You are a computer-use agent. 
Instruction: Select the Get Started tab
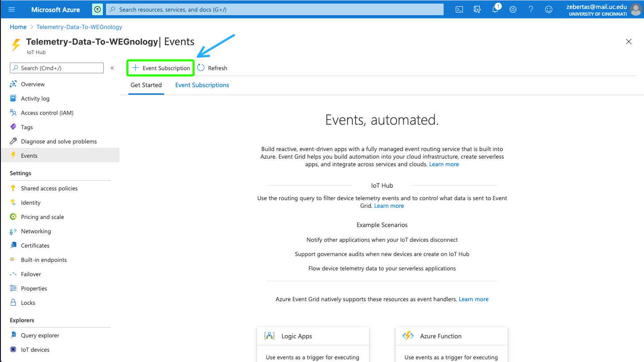(146, 85)
